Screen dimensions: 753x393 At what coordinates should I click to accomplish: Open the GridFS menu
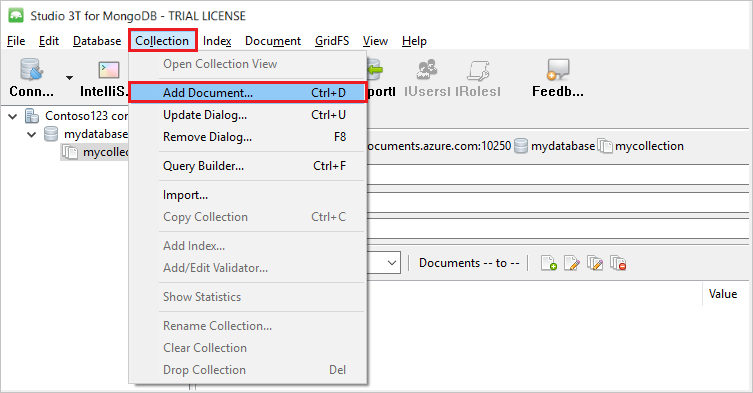332,41
